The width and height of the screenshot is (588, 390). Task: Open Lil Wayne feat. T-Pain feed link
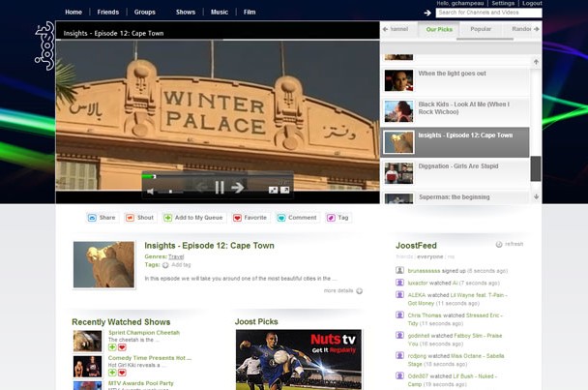(x=457, y=299)
